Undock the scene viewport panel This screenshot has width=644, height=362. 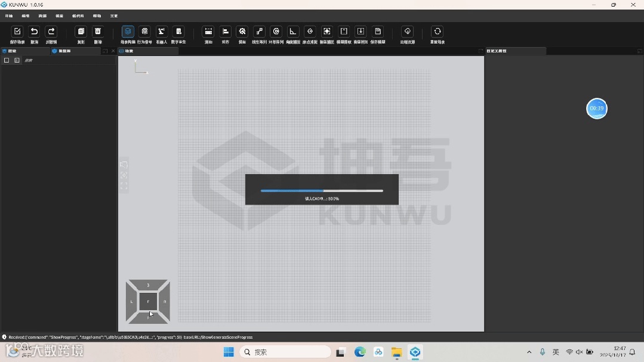(480, 51)
